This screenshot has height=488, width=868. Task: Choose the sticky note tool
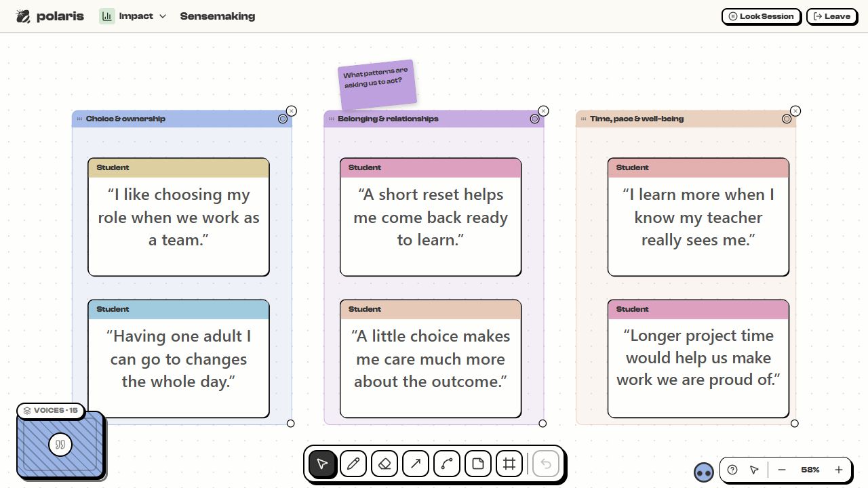478,464
